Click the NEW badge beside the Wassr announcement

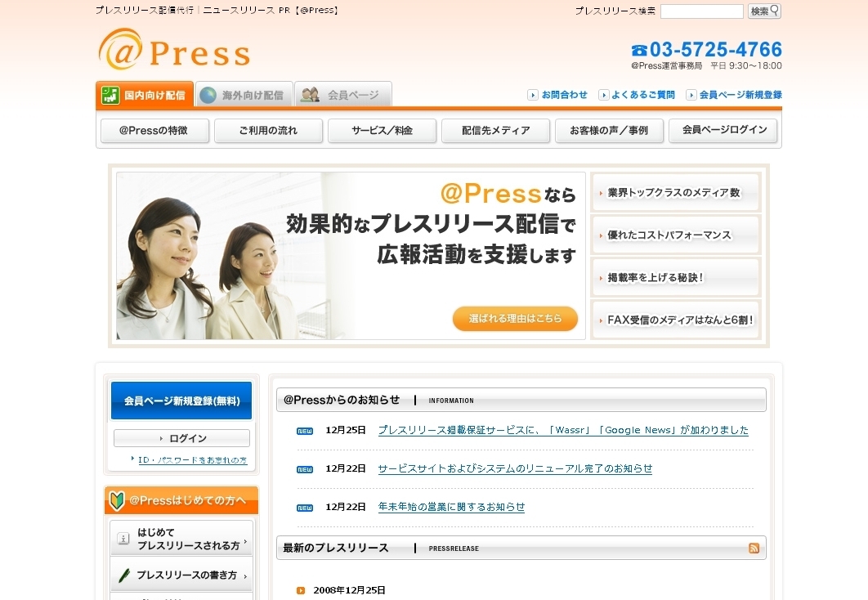305,431
